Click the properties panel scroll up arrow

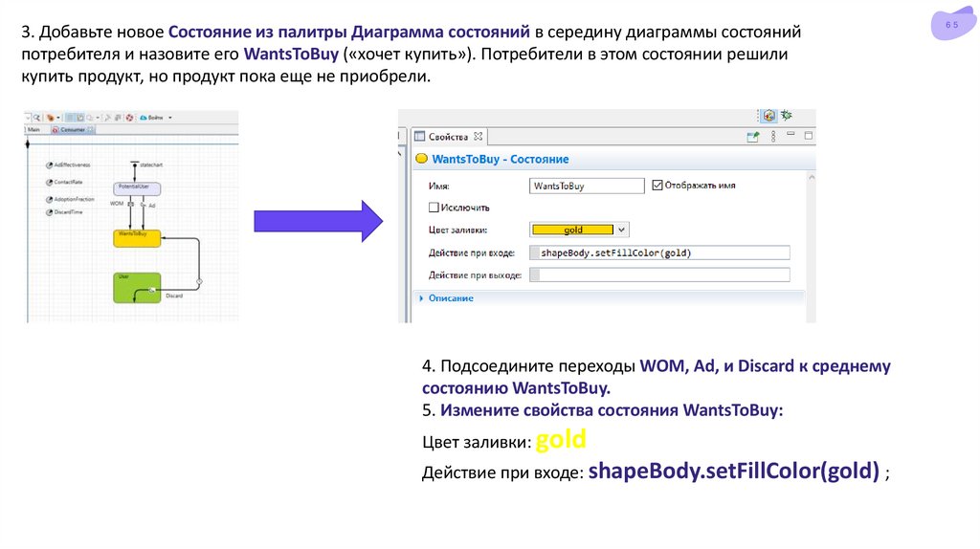point(812,177)
